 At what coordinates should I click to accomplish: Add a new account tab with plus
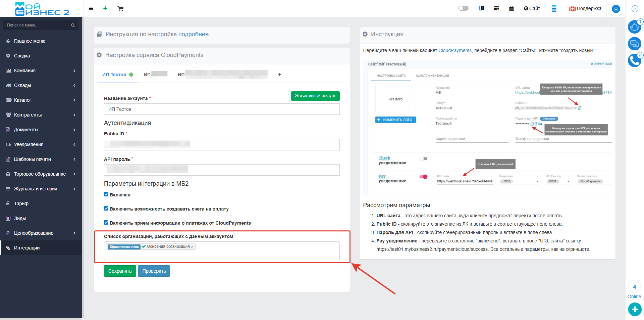pyautogui.click(x=279, y=75)
